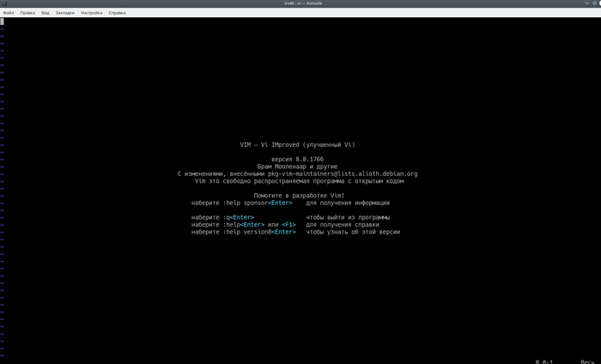Click the 'Vim это свободно распространяемая программа' line
The width and height of the screenshot is (601, 364).
[300, 181]
